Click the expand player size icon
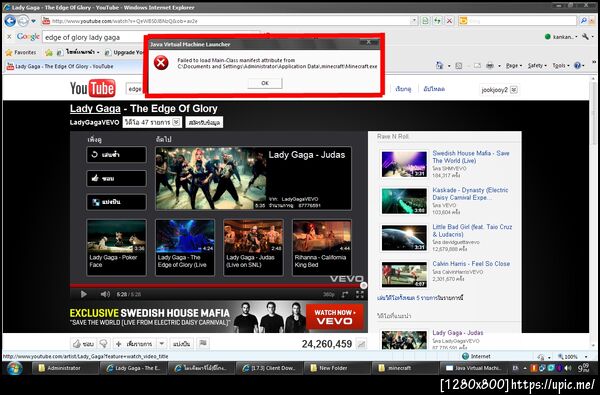Viewport: 600px width, 395px height. (345, 294)
